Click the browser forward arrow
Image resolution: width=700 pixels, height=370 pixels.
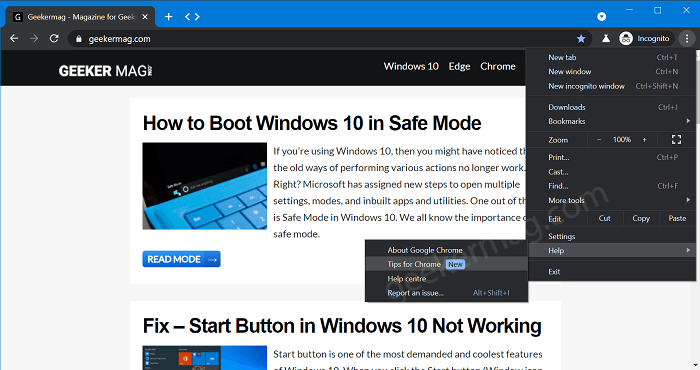click(34, 38)
